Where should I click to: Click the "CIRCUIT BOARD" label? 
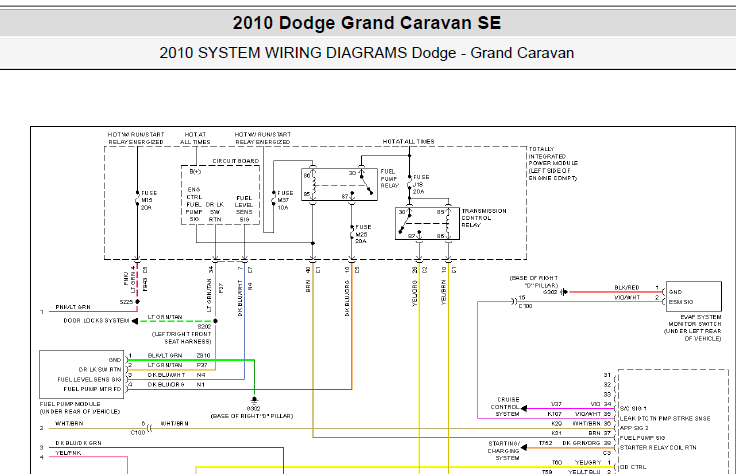click(x=236, y=161)
